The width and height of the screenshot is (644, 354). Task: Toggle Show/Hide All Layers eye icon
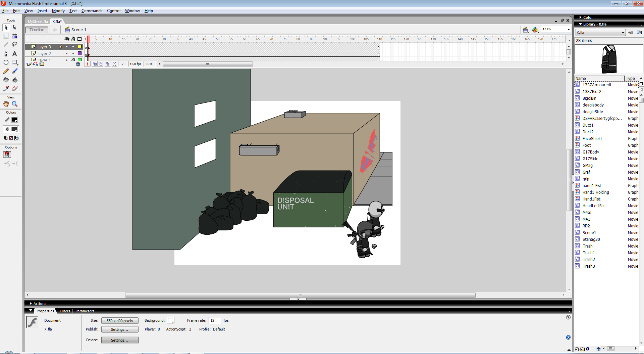click(67, 39)
